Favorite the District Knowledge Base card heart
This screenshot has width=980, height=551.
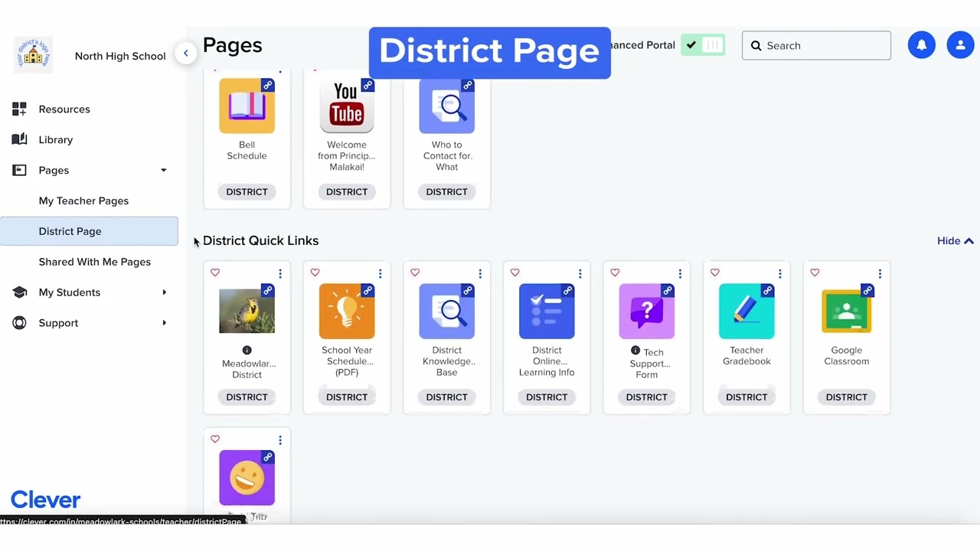[x=415, y=272]
